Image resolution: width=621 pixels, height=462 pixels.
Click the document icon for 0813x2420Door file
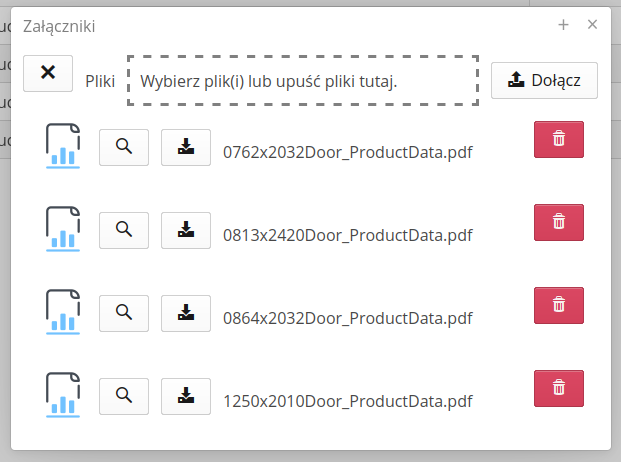click(x=63, y=227)
